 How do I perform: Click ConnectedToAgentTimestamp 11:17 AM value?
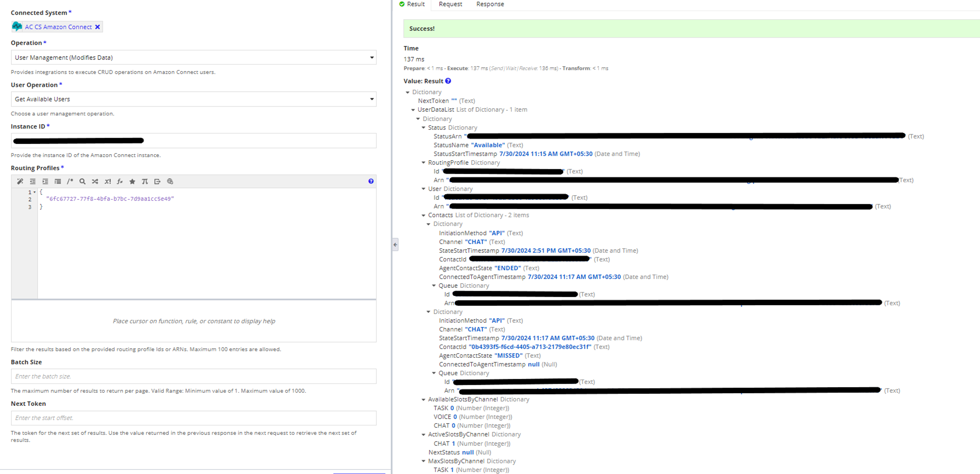[x=574, y=277]
